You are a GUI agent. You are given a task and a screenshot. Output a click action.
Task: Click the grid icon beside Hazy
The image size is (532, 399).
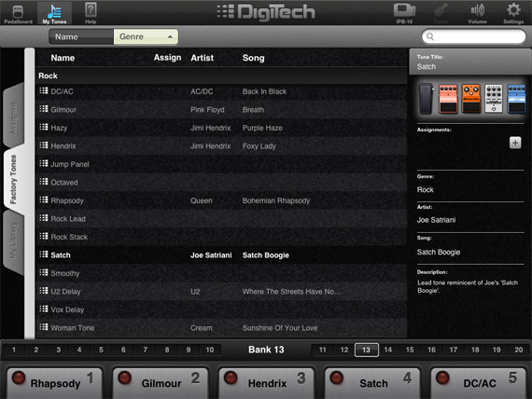(44, 127)
